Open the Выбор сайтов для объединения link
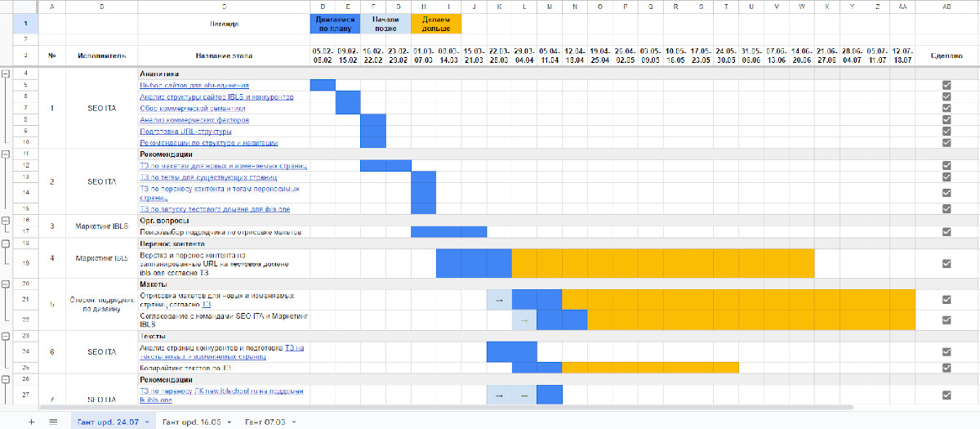This screenshot has width=980, height=429. point(194,85)
